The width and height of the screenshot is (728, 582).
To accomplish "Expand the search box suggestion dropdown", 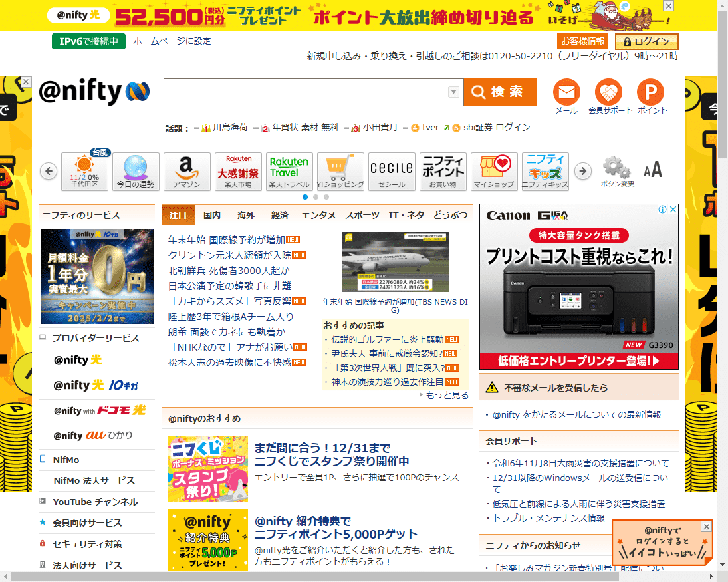I will click(453, 92).
